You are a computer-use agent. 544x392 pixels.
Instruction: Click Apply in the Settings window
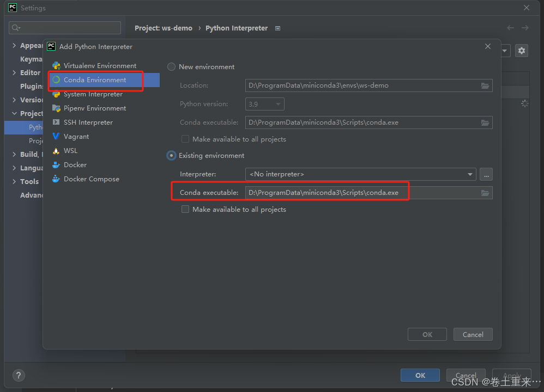[x=512, y=375]
